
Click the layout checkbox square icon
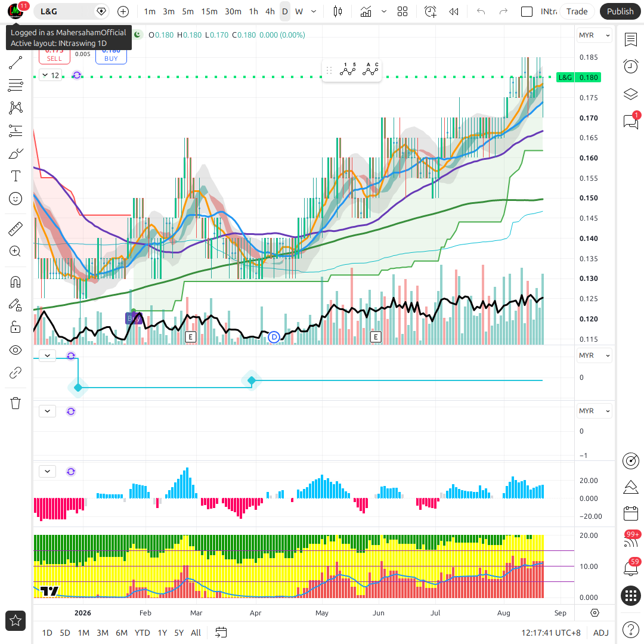[527, 11]
